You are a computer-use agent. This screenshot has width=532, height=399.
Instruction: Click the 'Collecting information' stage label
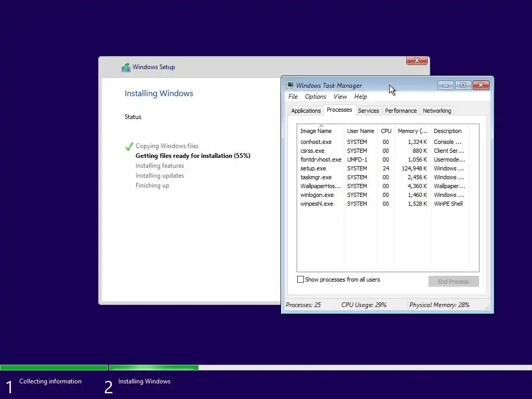50,381
